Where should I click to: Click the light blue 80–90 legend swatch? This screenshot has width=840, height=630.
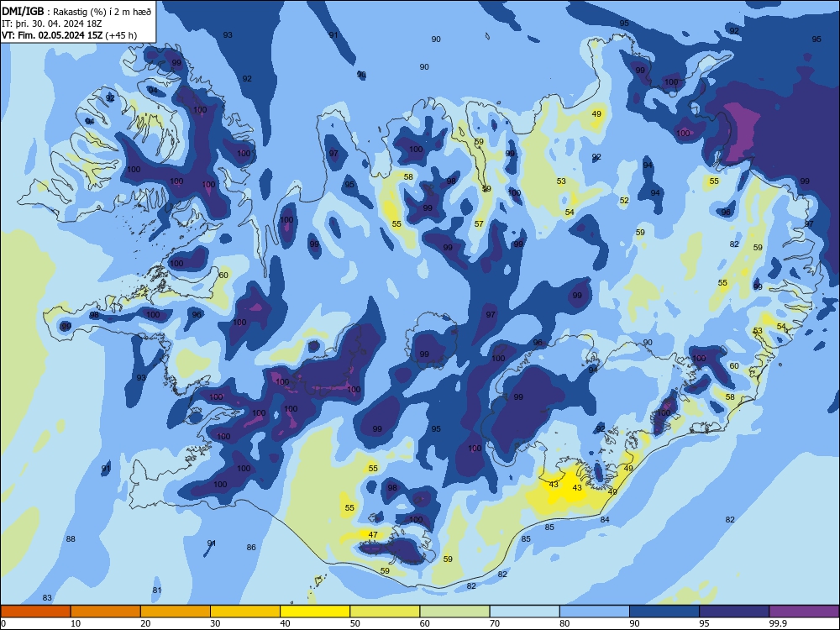point(595,612)
